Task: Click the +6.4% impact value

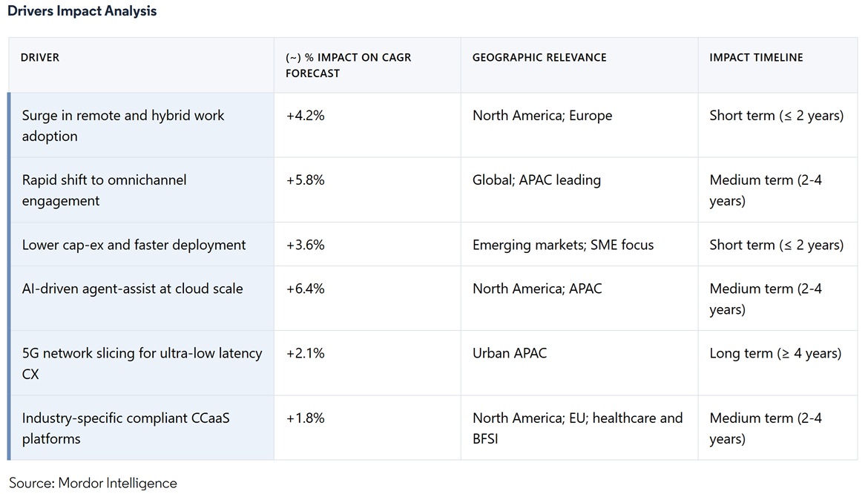Action: click(306, 289)
